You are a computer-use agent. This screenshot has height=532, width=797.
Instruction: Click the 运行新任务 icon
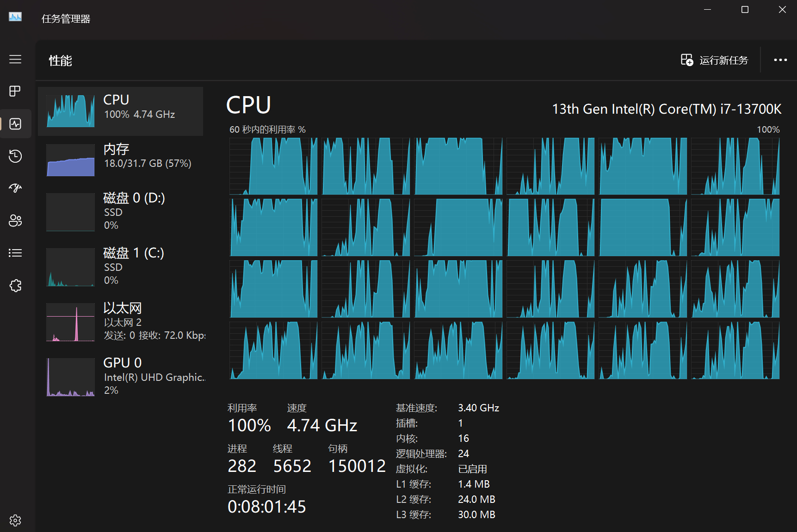pyautogui.click(x=687, y=60)
